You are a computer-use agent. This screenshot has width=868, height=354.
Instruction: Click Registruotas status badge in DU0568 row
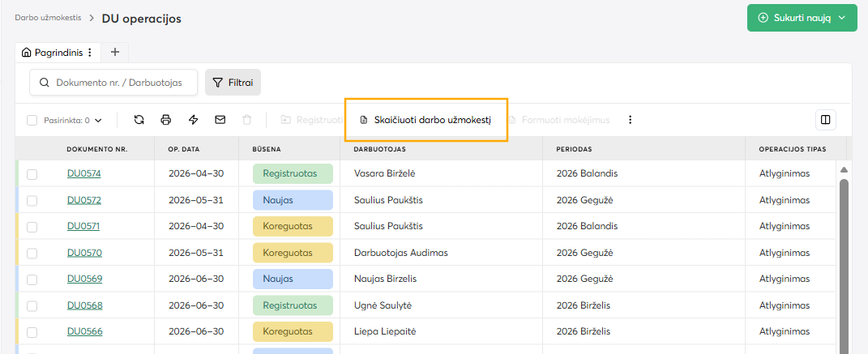293,305
